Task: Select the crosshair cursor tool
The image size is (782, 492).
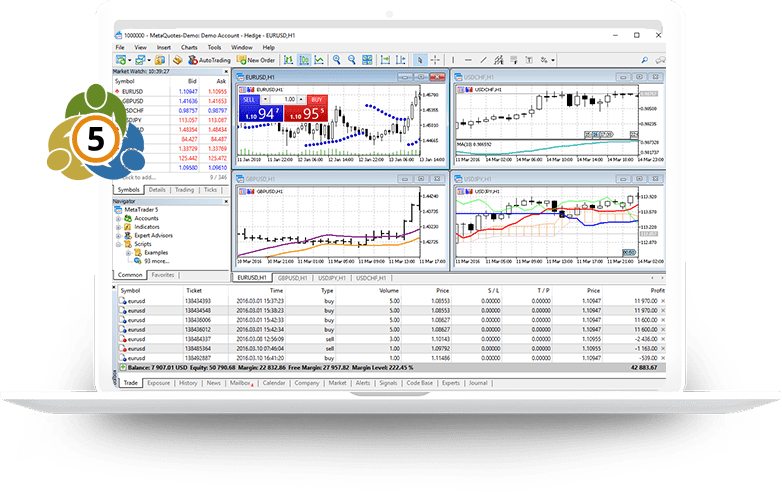Action: point(435,60)
